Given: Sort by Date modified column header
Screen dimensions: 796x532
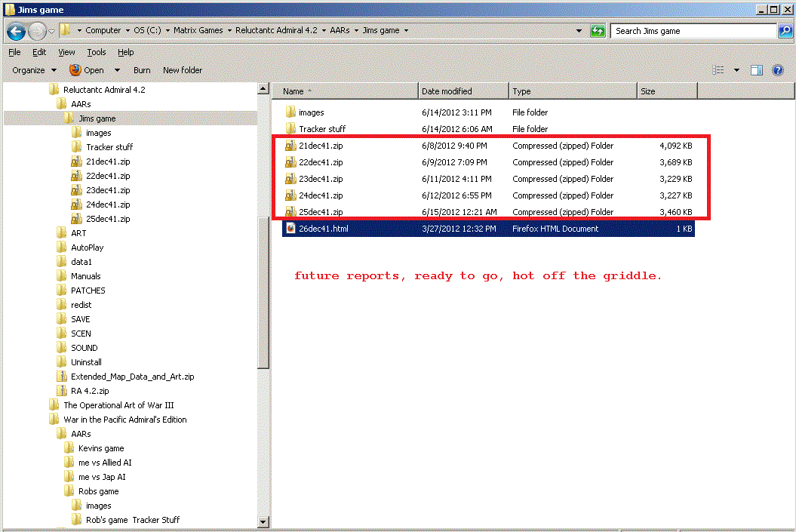Looking at the screenshot, I should click(463, 91).
